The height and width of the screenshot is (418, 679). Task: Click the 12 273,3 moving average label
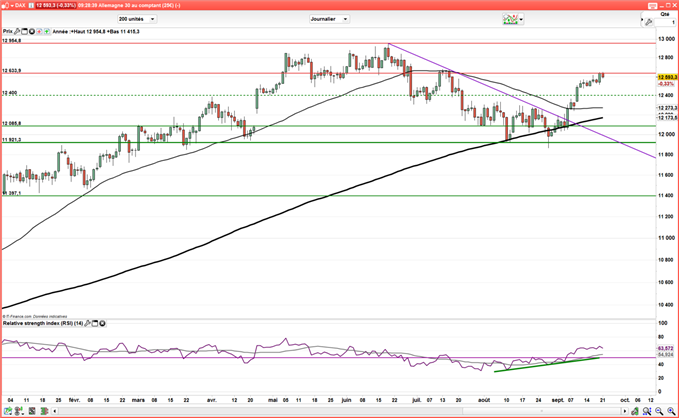(667, 108)
